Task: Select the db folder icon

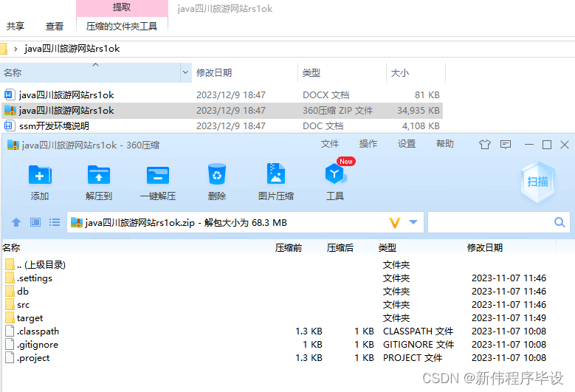Action: point(10,291)
